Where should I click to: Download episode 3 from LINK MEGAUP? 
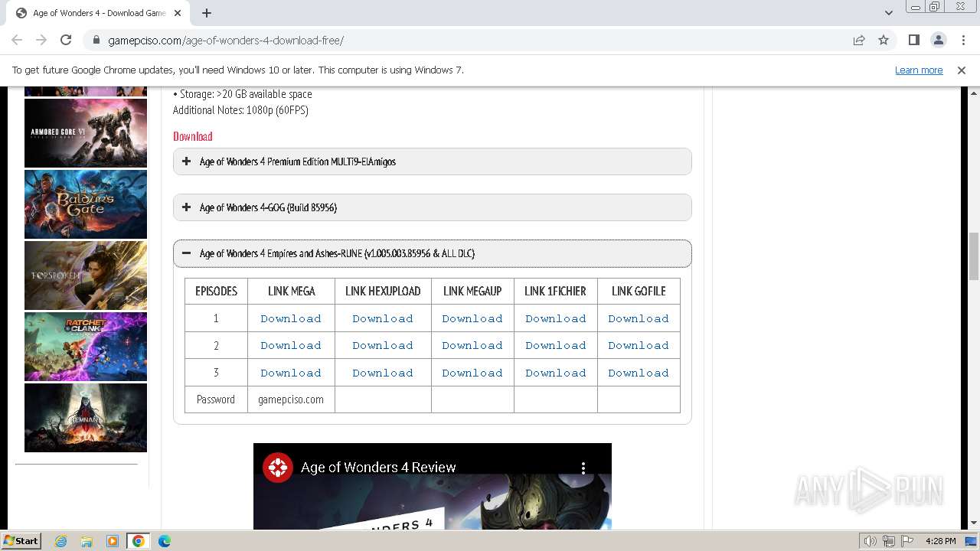[x=472, y=373]
